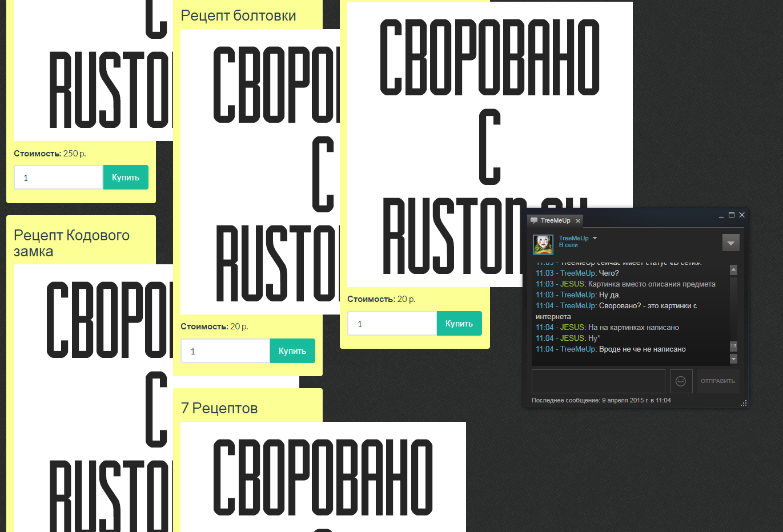
Task: Buy the 250 р. item with Купить
Action: (x=126, y=178)
